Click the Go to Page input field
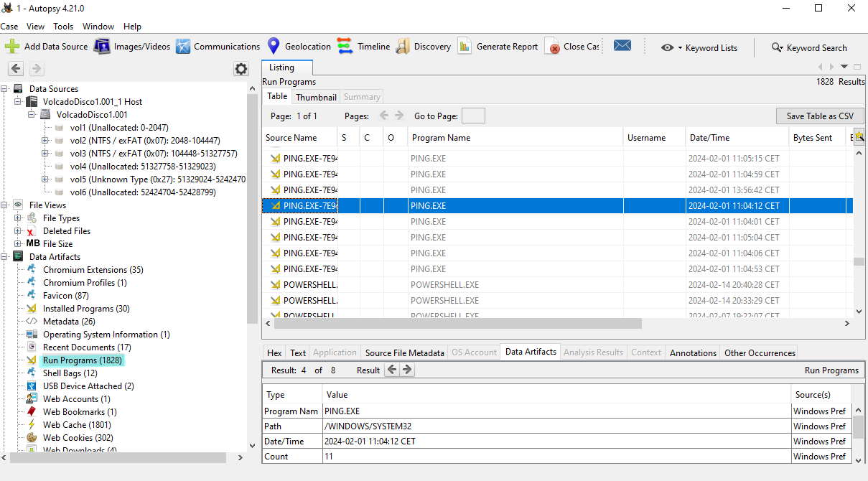The image size is (868, 481). point(473,116)
